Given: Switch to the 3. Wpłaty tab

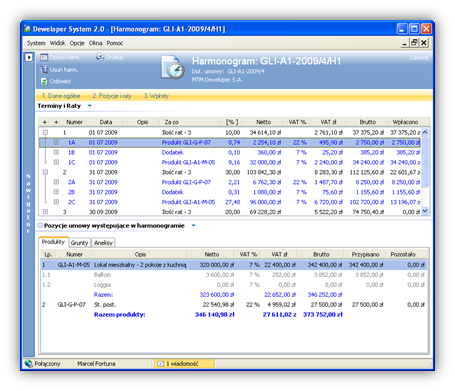Looking at the screenshot, I should point(156,96).
